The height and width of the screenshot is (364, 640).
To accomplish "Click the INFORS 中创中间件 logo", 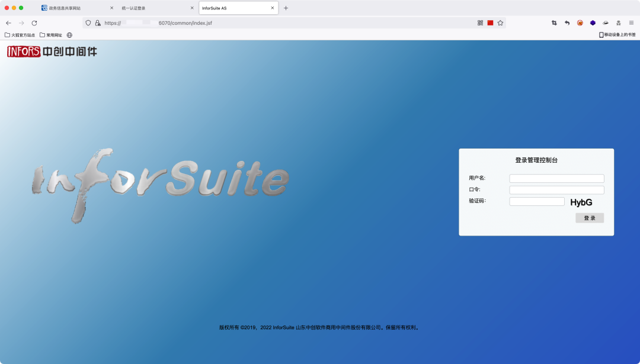I will pyautogui.click(x=52, y=51).
